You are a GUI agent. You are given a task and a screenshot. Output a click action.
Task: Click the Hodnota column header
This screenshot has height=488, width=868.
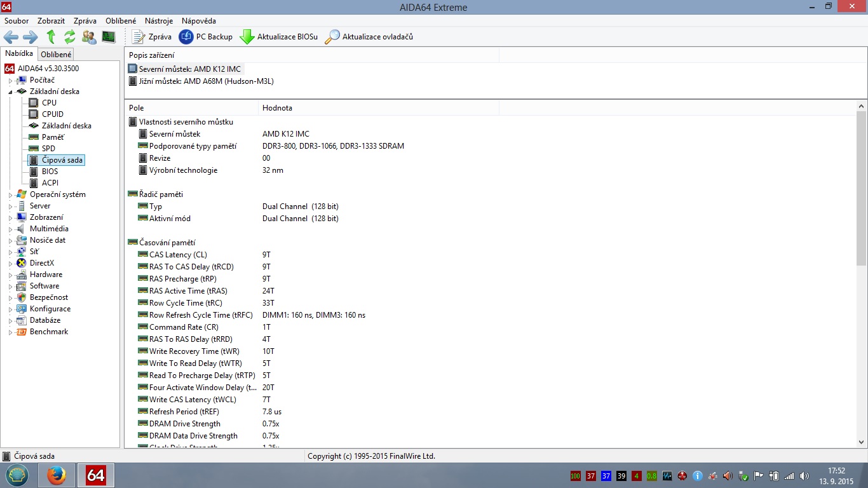[379, 108]
